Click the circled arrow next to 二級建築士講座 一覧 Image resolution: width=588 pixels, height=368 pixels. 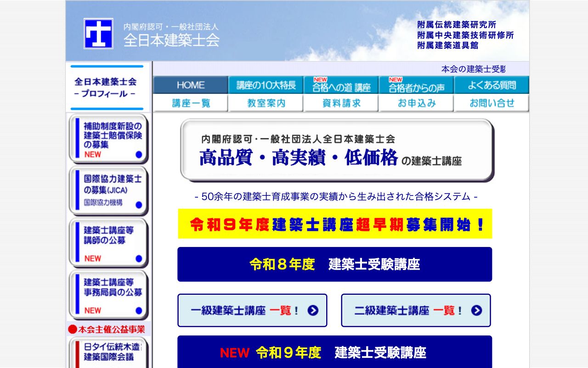[478, 310]
